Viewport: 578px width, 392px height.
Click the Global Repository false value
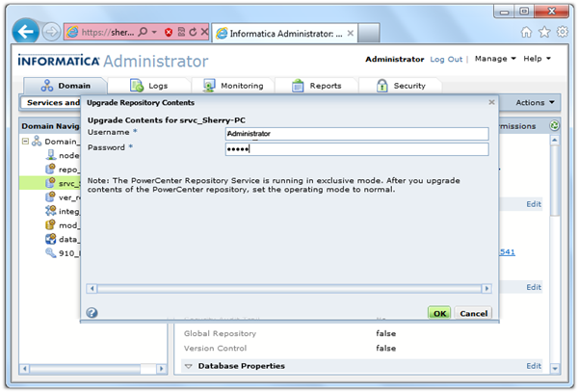386,333
